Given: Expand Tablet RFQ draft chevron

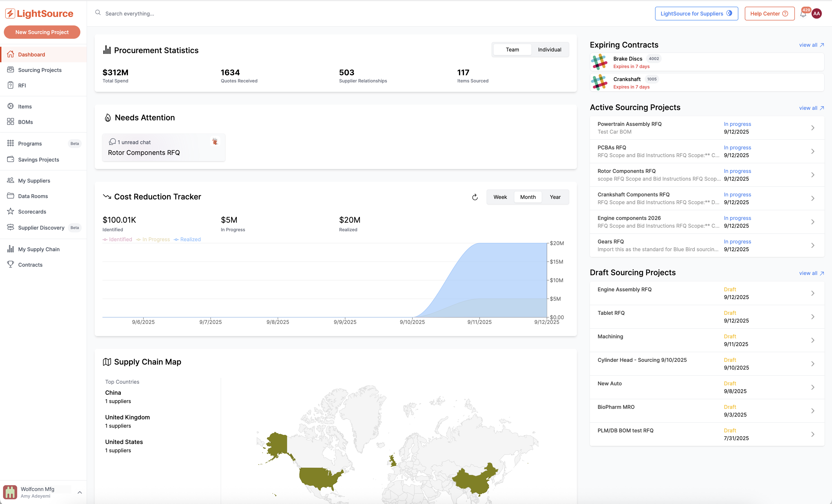Looking at the screenshot, I should coord(813,316).
